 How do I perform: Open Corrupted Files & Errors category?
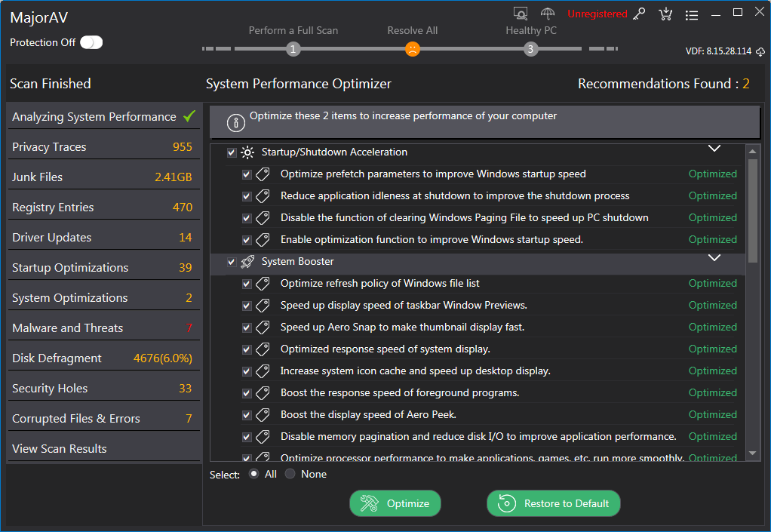(x=103, y=418)
